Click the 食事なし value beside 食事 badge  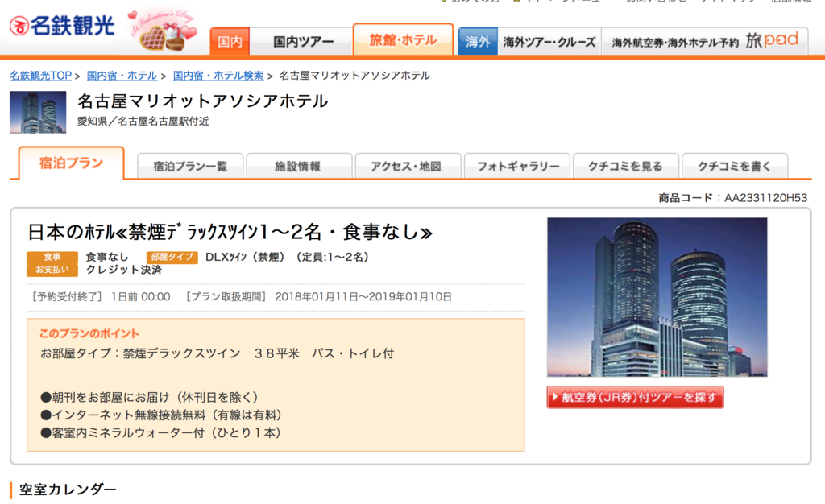tap(107, 257)
